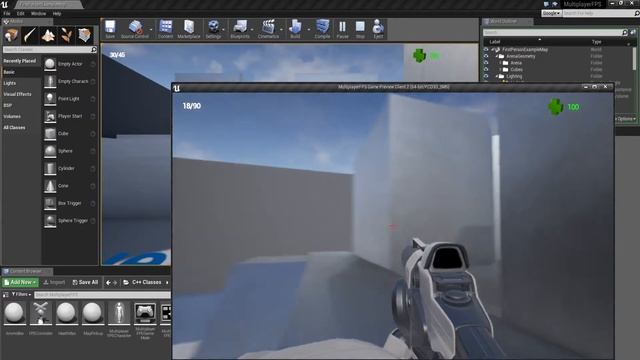The image size is (640, 360).
Task: Click the Save All button
Action: [x=85, y=282]
